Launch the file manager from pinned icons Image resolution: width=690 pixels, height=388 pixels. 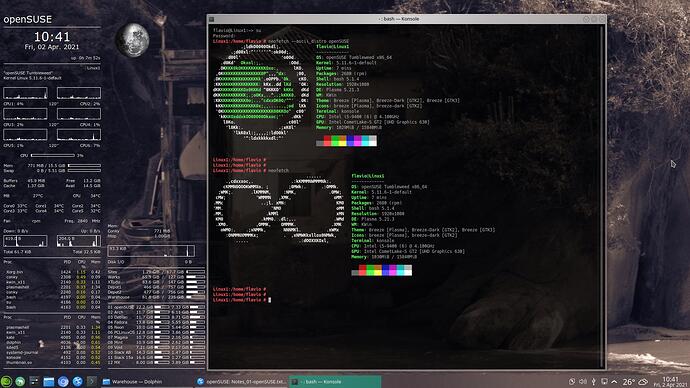(x=48, y=381)
